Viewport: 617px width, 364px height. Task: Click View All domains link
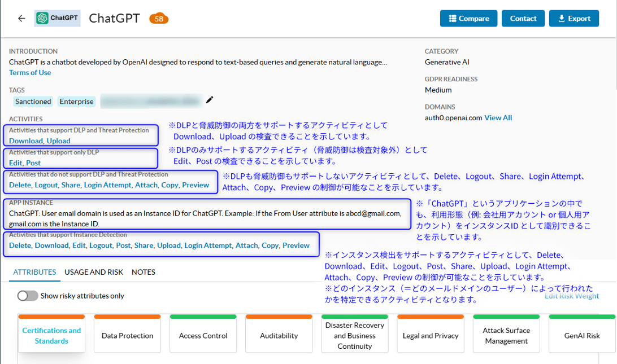(x=498, y=117)
